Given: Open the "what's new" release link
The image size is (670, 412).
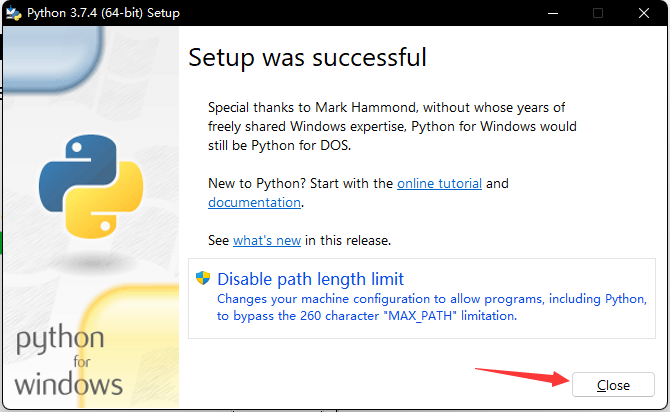Looking at the screenshot, I should (x=267, y=240).
